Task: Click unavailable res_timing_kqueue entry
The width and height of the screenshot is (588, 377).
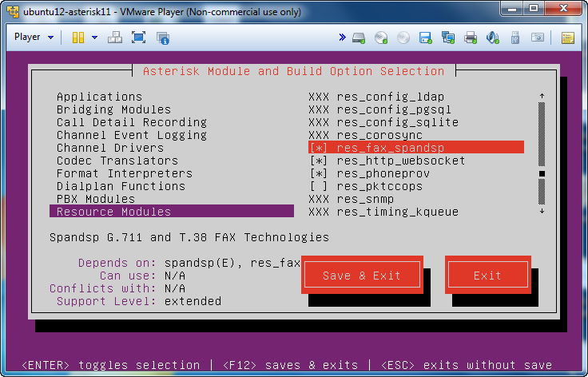Action: (383, 212)
